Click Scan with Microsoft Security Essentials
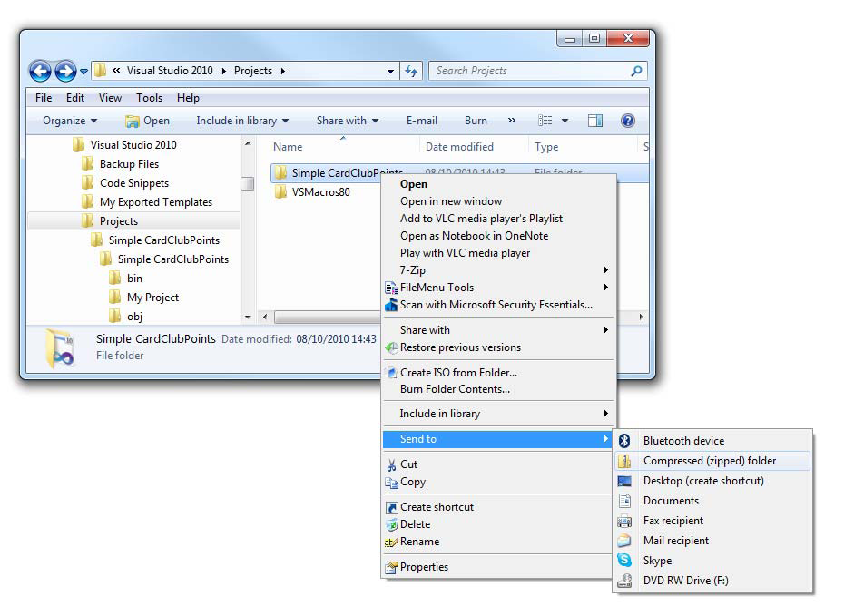The height and width of the screenshot is (616, 864). point(496,305)
